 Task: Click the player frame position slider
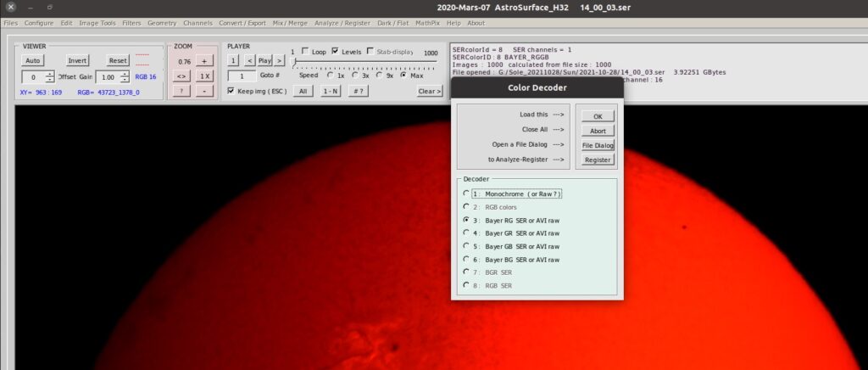(364, 63)
